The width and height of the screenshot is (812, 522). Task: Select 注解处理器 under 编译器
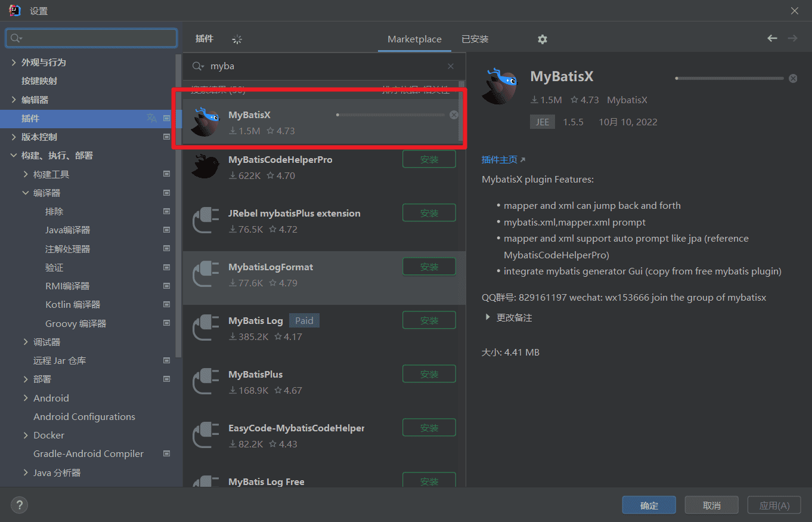(68, 249)
